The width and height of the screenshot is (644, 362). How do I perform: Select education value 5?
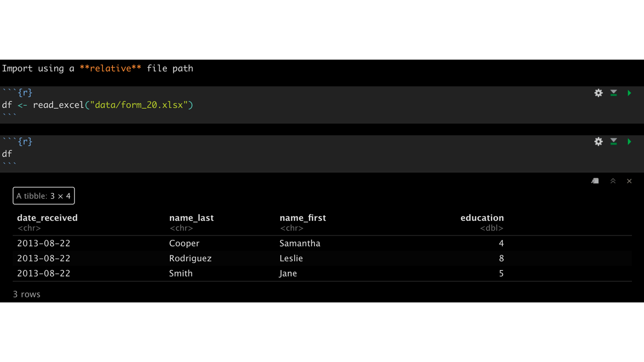(501, 273)
